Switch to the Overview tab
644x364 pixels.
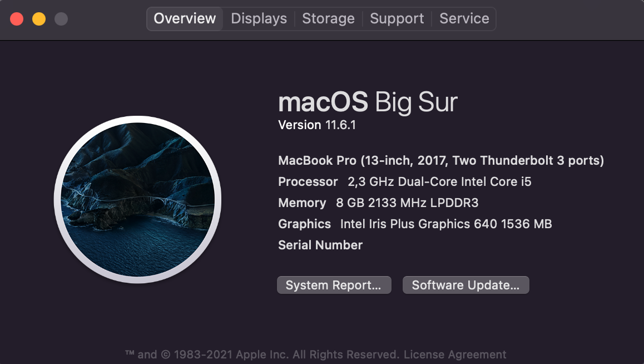185,18
